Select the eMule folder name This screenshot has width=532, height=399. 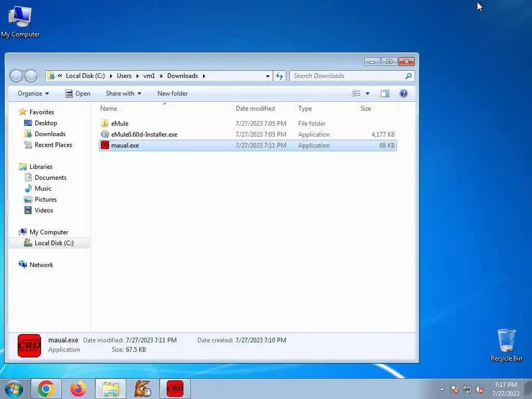click(120, 124)
